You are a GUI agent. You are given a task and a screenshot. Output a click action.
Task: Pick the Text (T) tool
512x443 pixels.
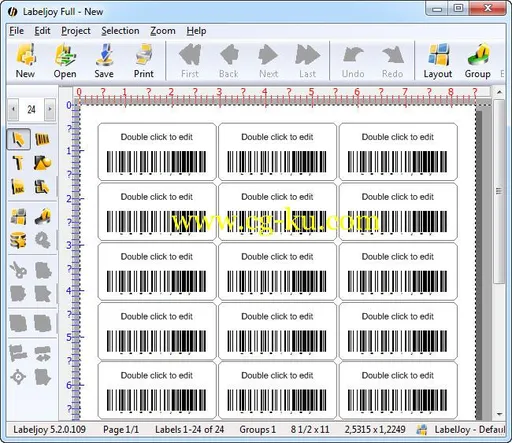pyautogui.click(x=18, y=163)
